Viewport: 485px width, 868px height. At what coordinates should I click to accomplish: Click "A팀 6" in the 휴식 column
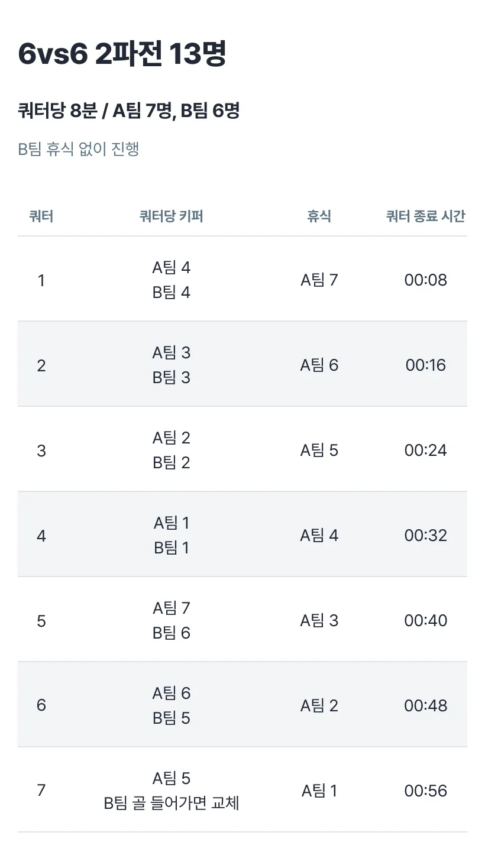[x=319, y=365]
